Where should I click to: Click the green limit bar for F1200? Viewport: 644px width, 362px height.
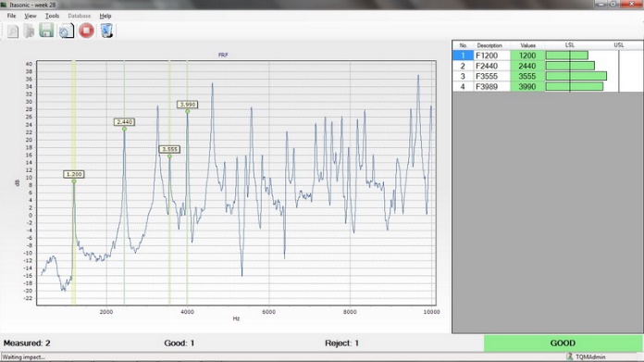pyautogui.click(x=567, y=56)
